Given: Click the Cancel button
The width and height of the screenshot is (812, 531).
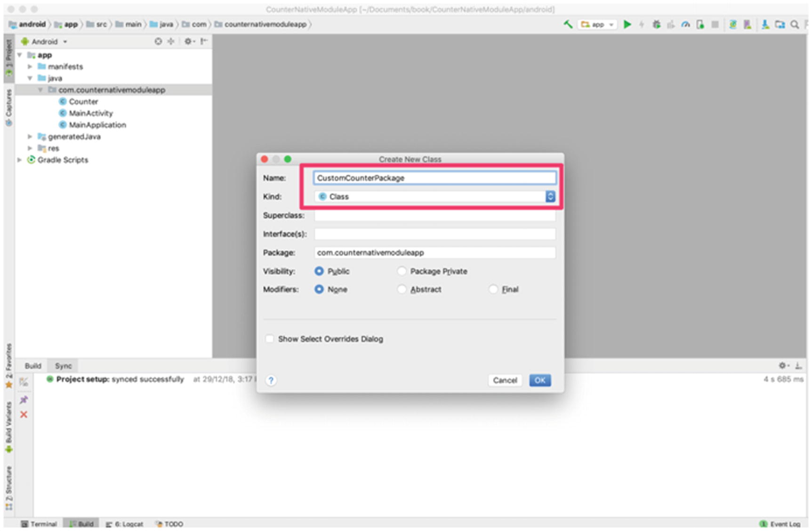Looking at the screenshot, I should coord(505,380).
